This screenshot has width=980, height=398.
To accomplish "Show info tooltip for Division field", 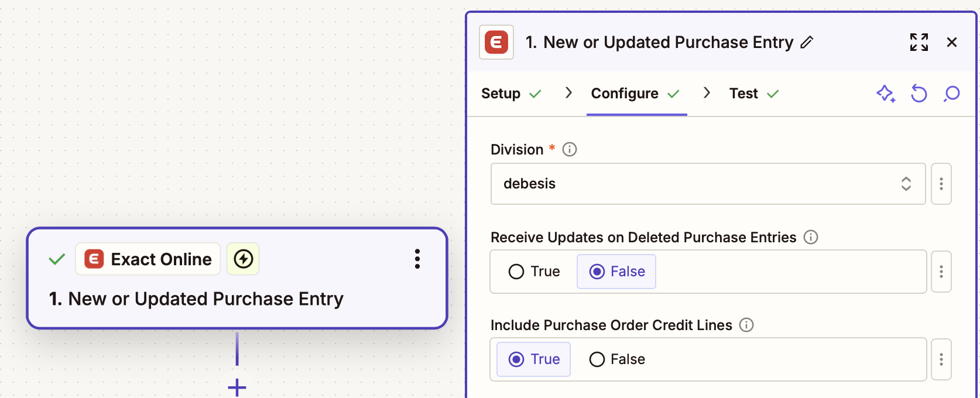I will click(x=570, y=149).
